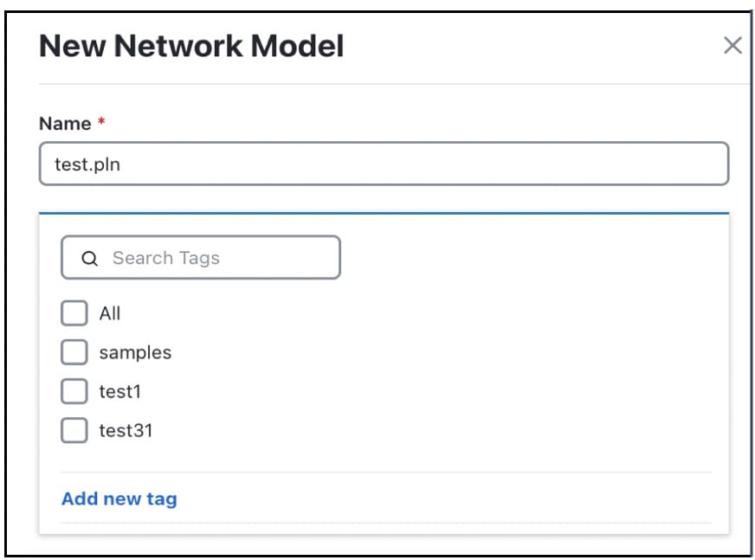Tick the test1 tag checkbox
The height and width of the screenshot is (560, 755).
[x=74, y=391]
